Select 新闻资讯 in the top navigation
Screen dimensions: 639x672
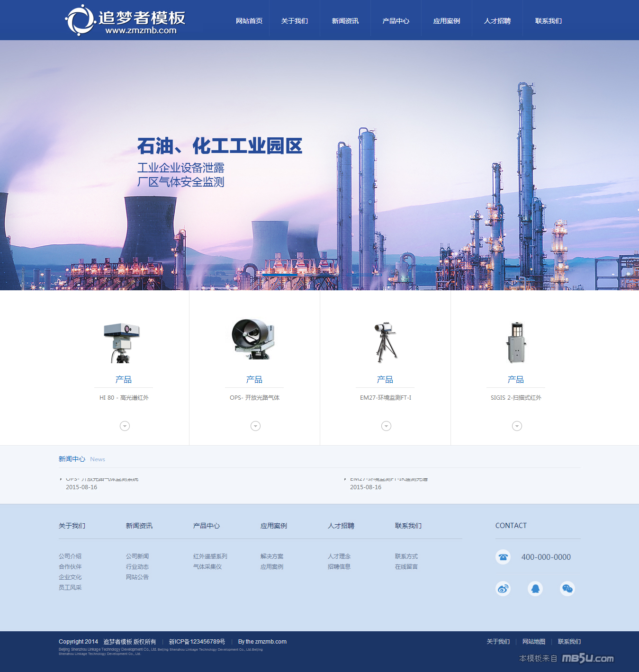click(x=345, y=21)
